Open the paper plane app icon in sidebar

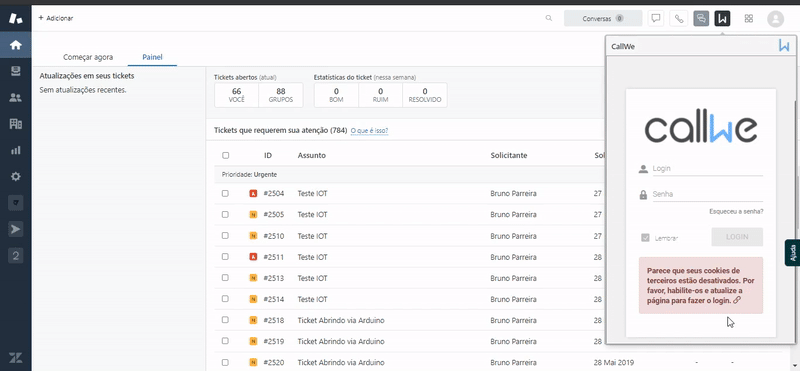(16, 230)
